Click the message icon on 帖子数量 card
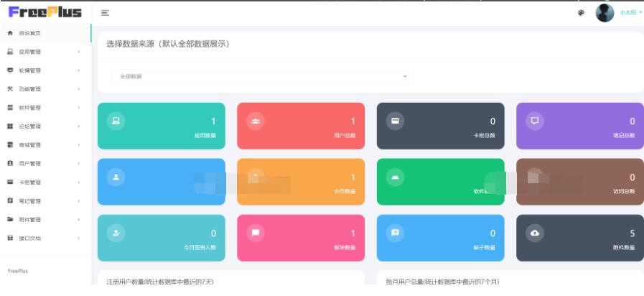Viewport: 644px width, 296px height. click(395, 233)
